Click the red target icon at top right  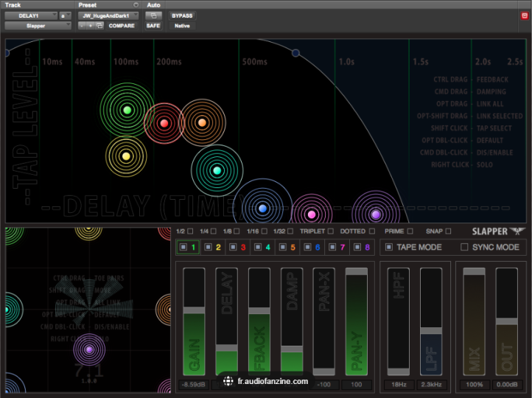pyautogui.click(x=525, y=15)
